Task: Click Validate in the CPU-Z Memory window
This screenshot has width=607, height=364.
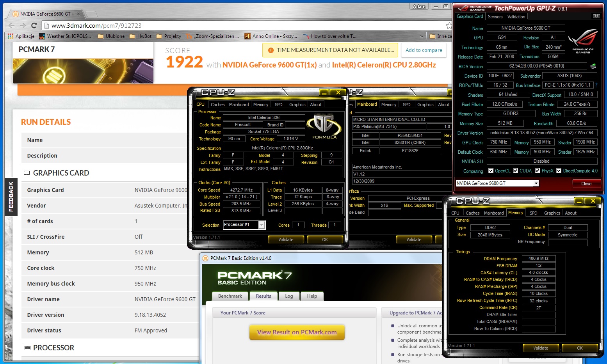Action: [x=541, y=348]
